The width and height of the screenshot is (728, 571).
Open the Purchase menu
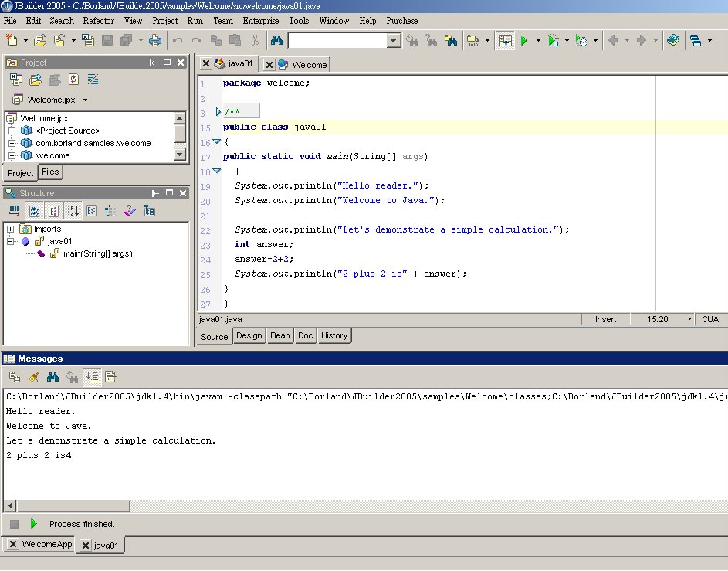pyautogui.click(x=402, y=21)
